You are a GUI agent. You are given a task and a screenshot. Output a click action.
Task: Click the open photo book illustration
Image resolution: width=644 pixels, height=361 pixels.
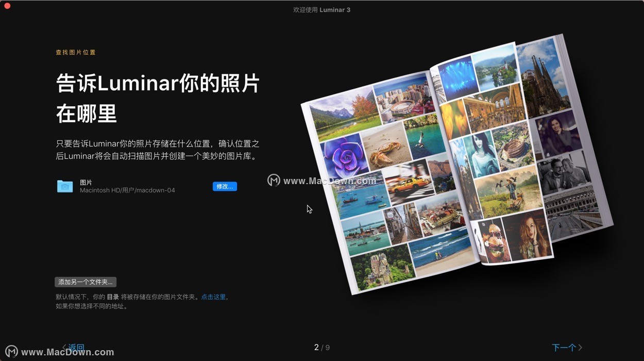pos(456,164)
